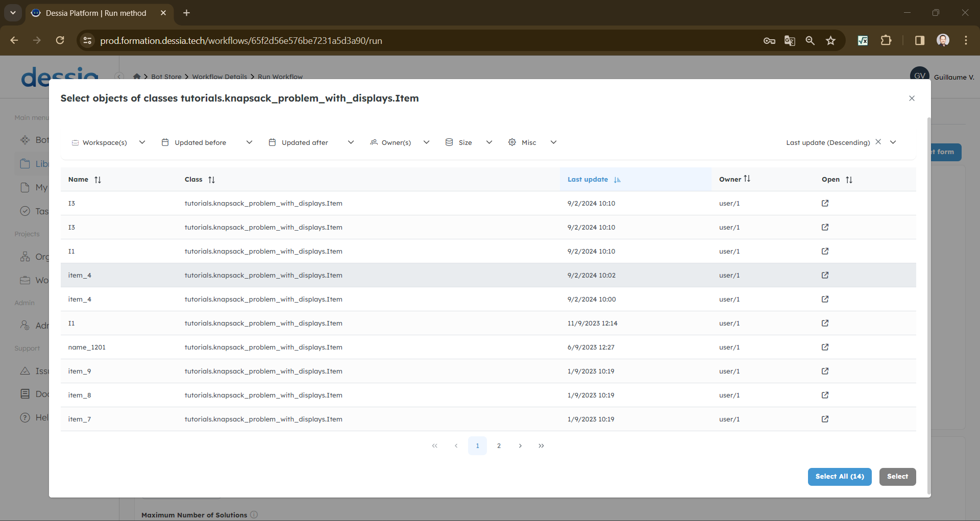This screenshot has width=980, height=521.
Task: Close the Select objects dialog
Action: click(912, 98)
